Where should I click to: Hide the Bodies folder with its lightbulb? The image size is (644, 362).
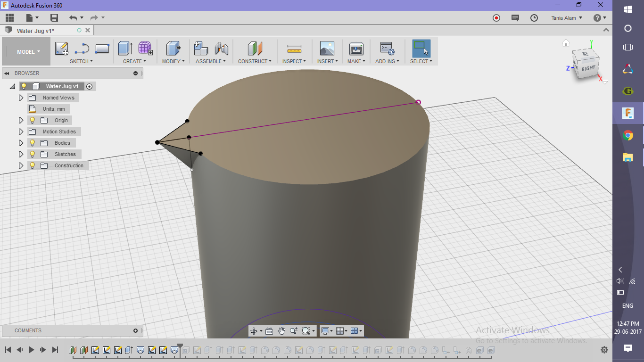coord(33,143)
